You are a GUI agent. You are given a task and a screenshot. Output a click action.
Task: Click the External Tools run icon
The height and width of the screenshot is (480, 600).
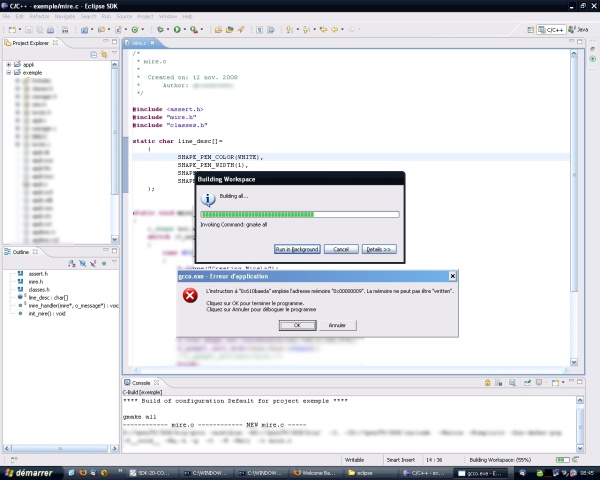tap(194, 29)
